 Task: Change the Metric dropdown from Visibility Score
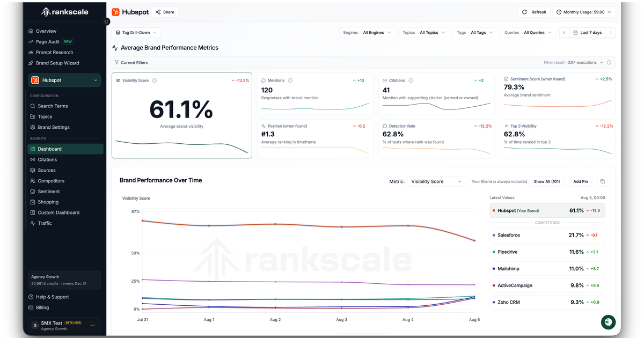pyautogui.click(x=436, y=181)
